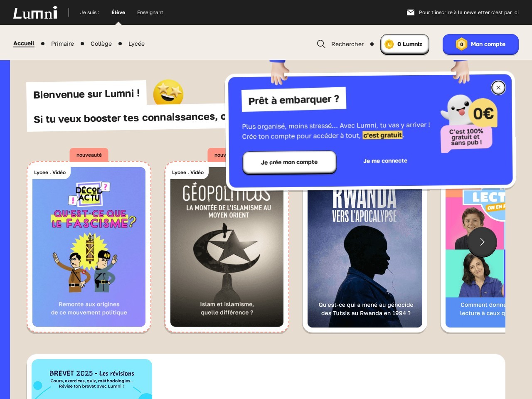The height and width of the screenshot is (399, 532).
Task: Close the Prêt à embarquer popup
Action: point(498,88)
